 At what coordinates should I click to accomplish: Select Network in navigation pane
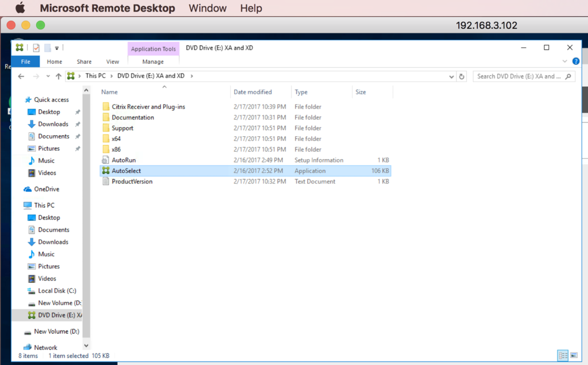[x=45, y=348]
